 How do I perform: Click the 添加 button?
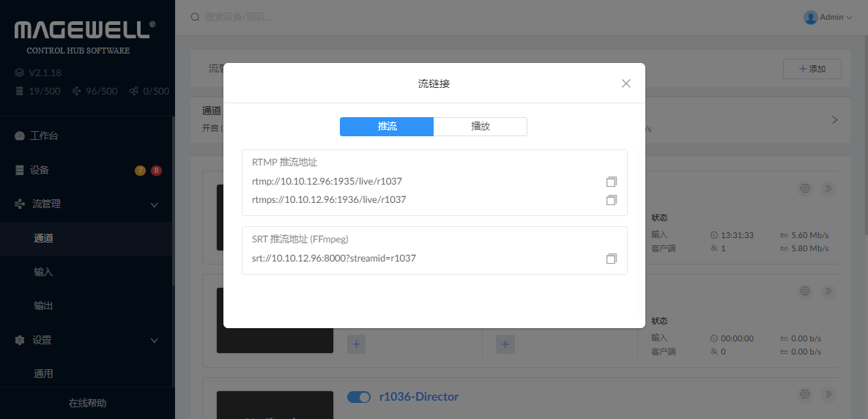pos(812,69)
